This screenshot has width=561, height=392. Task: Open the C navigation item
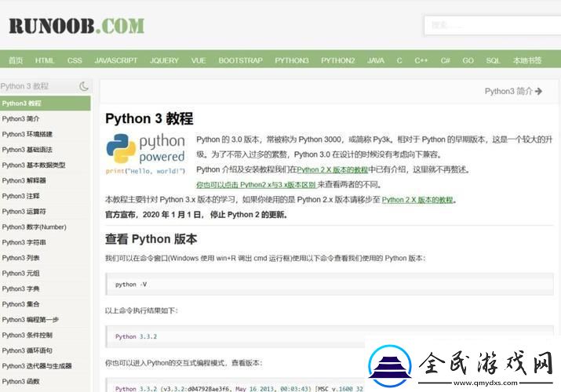click(x=399, y=60)
